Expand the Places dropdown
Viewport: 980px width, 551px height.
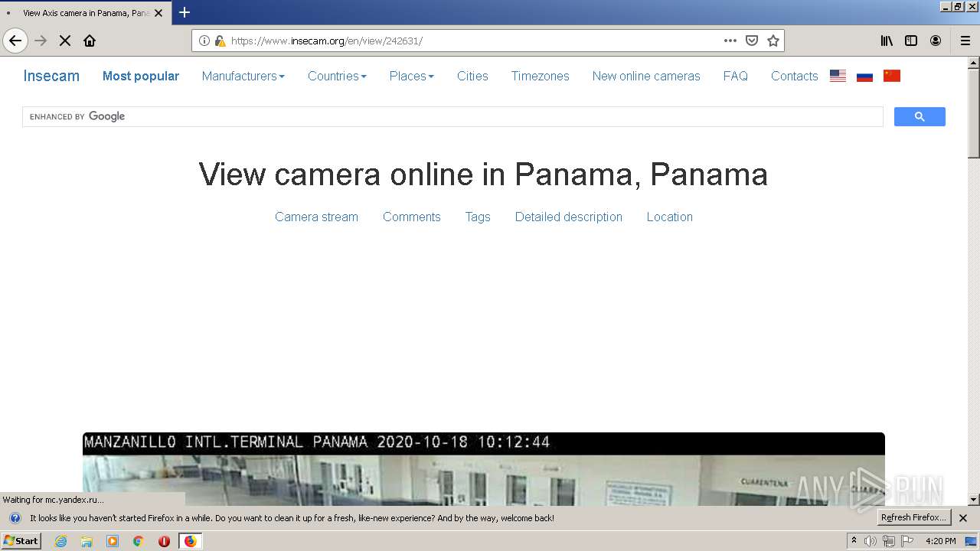pos(411,76)
